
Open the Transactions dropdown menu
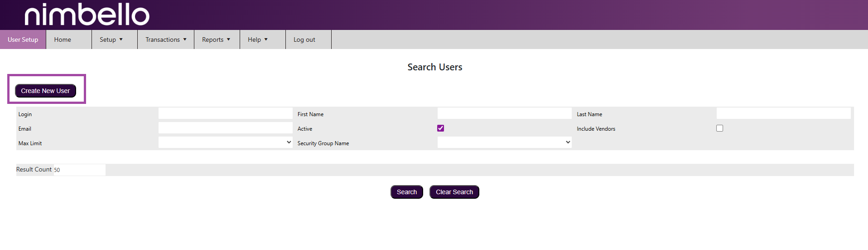(166, 39)
